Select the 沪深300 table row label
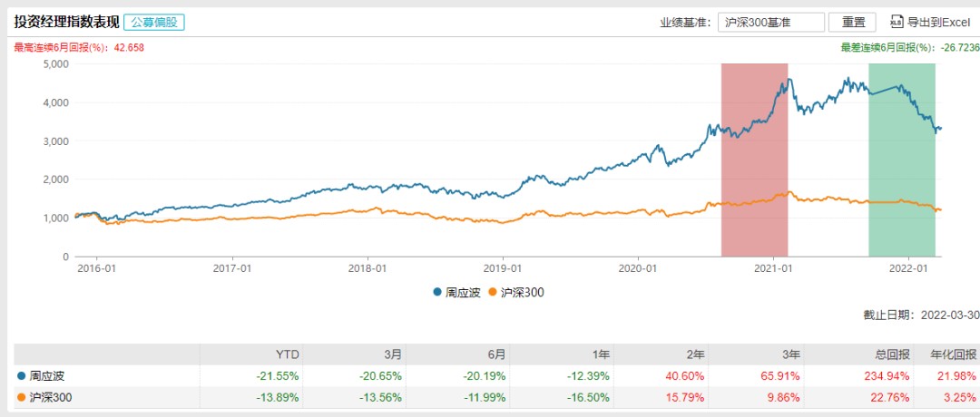Image resolution: width=980 pixels, height=417 pixels. 51,397
